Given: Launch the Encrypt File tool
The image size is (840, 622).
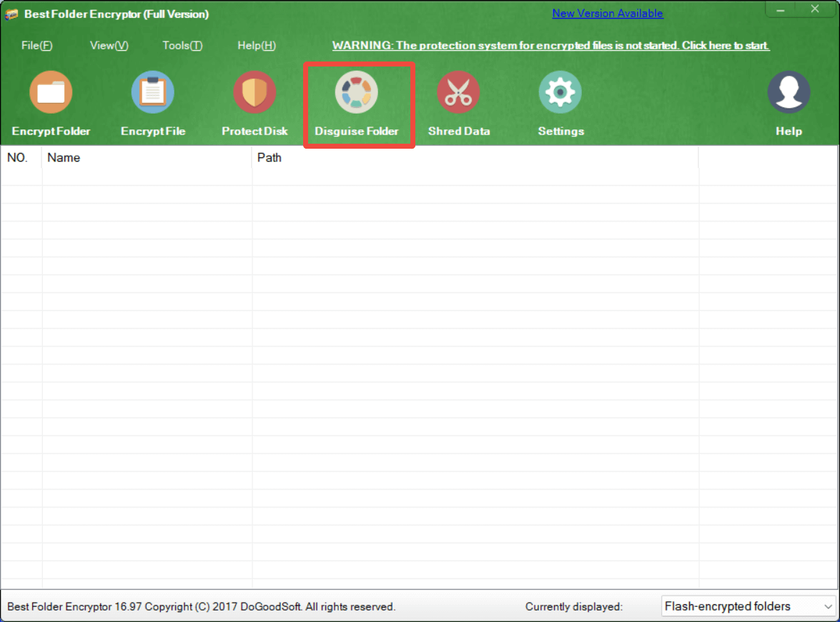Looking at the screenshot, I should (153, 104).
